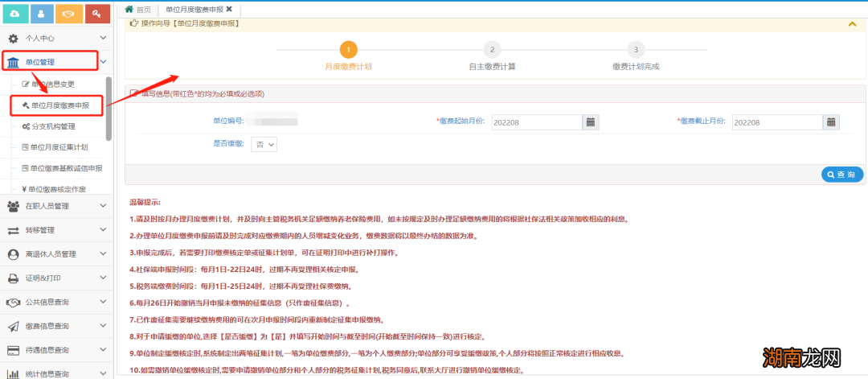This screenshot has width=868, height=379.
Task: Expand the 证明&打印 menu
Action: pyautogui.click(x=102, y=278)
